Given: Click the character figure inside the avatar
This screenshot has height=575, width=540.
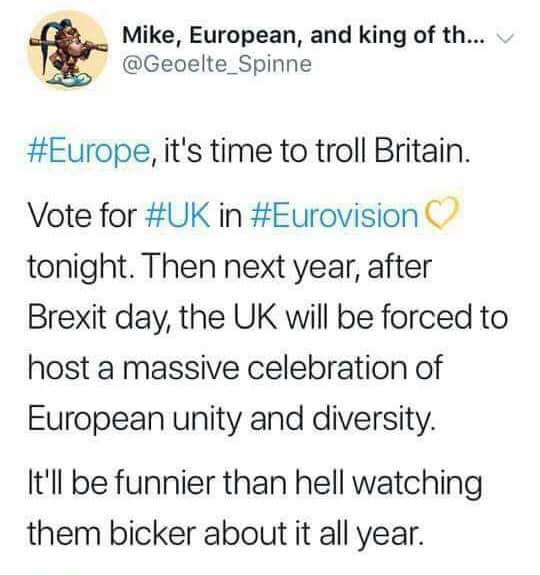Looking at the screenshot, I should coord(68,46).
